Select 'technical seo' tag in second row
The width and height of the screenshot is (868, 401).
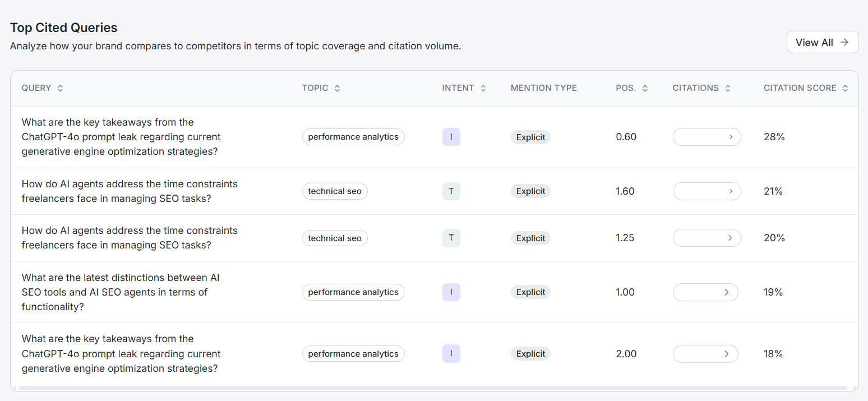[x=335, y=191]
